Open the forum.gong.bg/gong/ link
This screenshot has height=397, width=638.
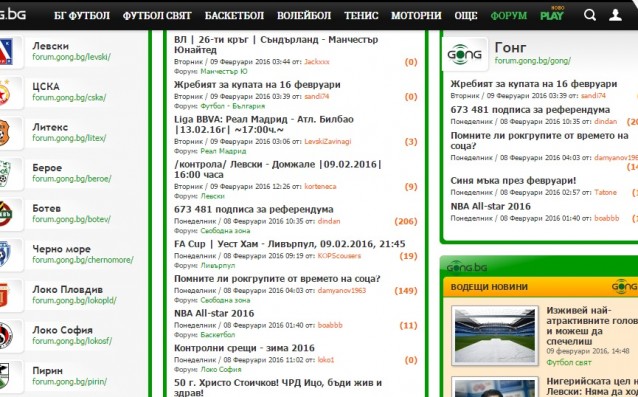pos(533,61)
